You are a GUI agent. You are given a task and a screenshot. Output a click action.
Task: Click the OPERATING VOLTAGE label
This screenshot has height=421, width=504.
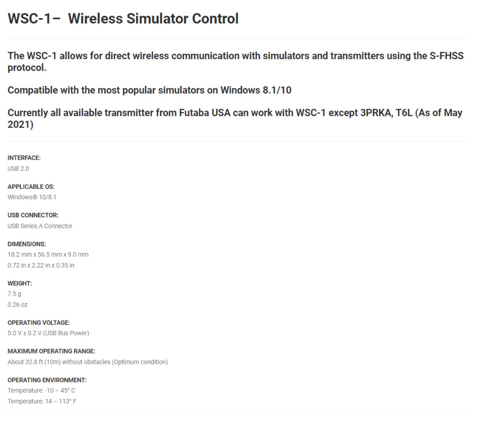(x=39, y=322)
